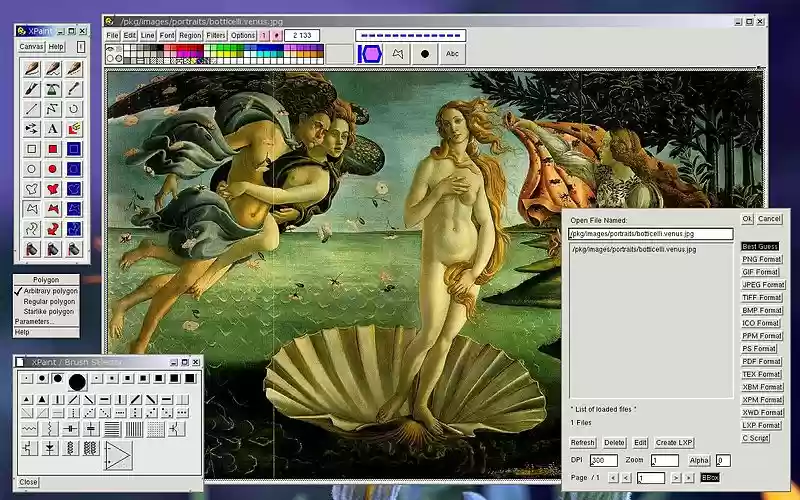Enable the Regular polygon option
800x500 pixels.
click(x=49, y=301)
